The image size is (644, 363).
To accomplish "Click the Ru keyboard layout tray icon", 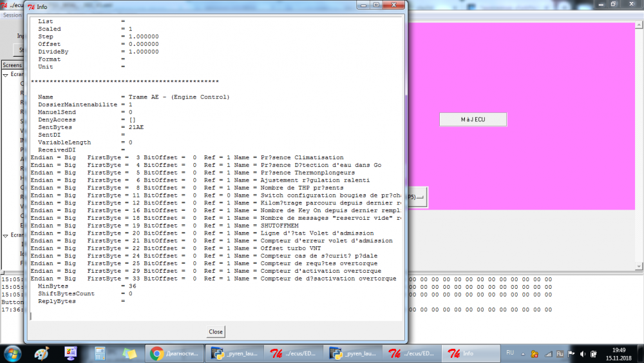I will click(560, 354).
